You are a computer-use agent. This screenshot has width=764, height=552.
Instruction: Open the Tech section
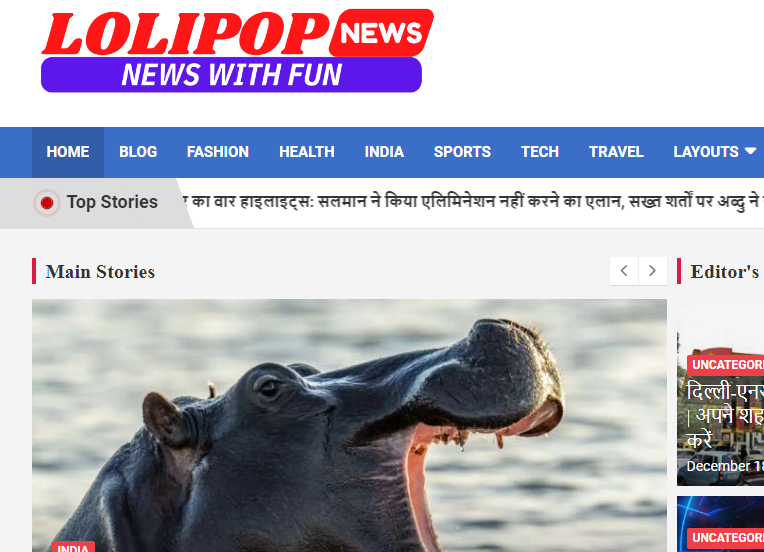540,152
